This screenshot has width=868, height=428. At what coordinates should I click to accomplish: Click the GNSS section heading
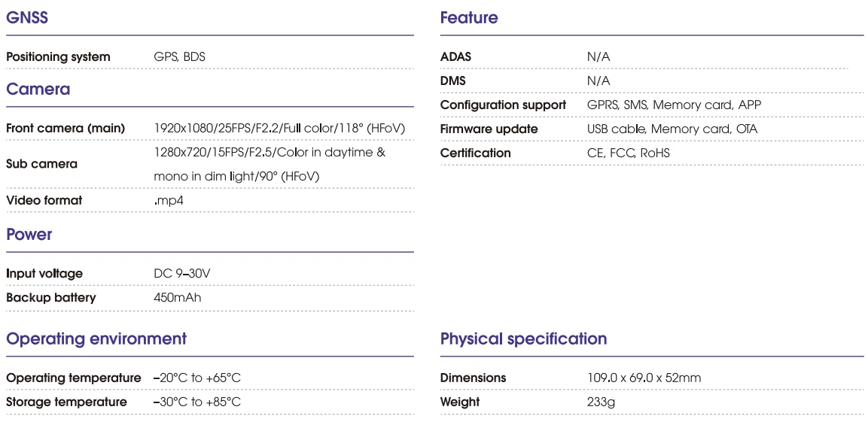27,17
